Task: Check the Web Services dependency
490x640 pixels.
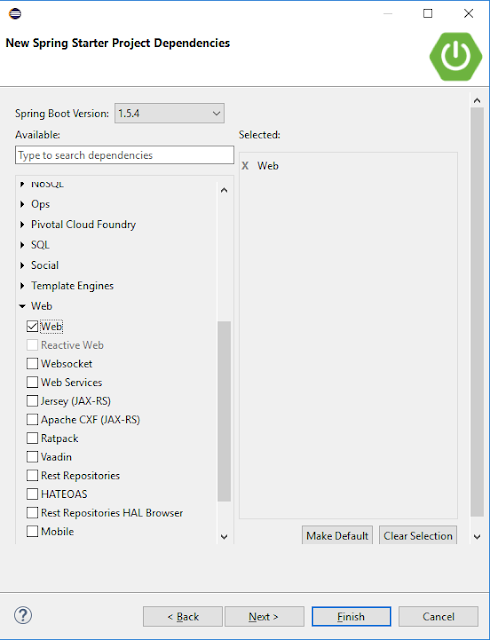Action: (32, 382)
